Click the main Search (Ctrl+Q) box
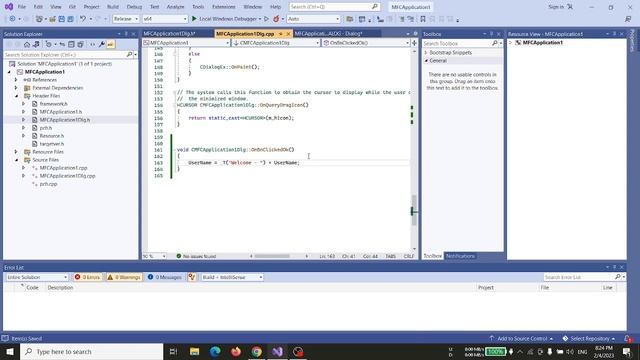The width and height of the screenshot is (640, 360). [x=334, y=7]
